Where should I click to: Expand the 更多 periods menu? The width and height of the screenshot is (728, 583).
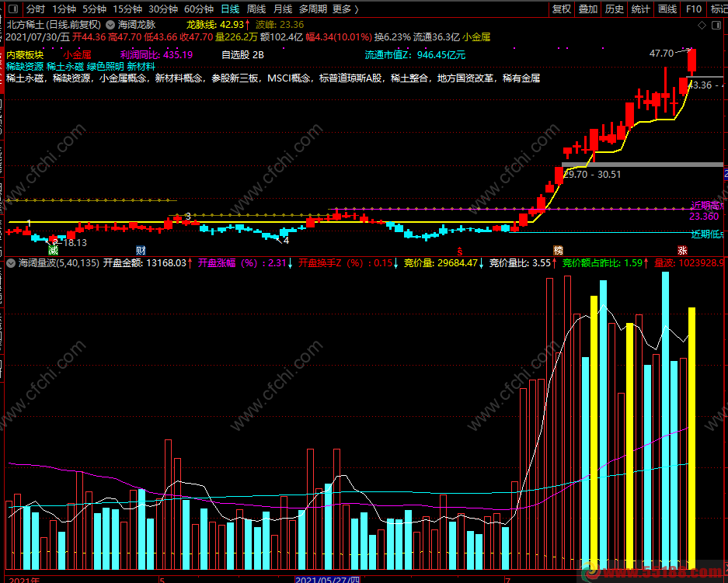346,9
